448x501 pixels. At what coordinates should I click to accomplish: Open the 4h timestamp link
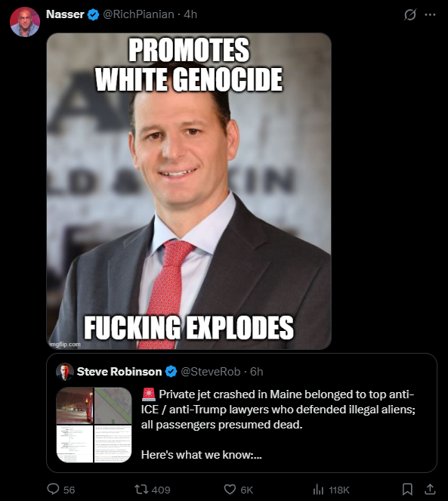(190, 14)
